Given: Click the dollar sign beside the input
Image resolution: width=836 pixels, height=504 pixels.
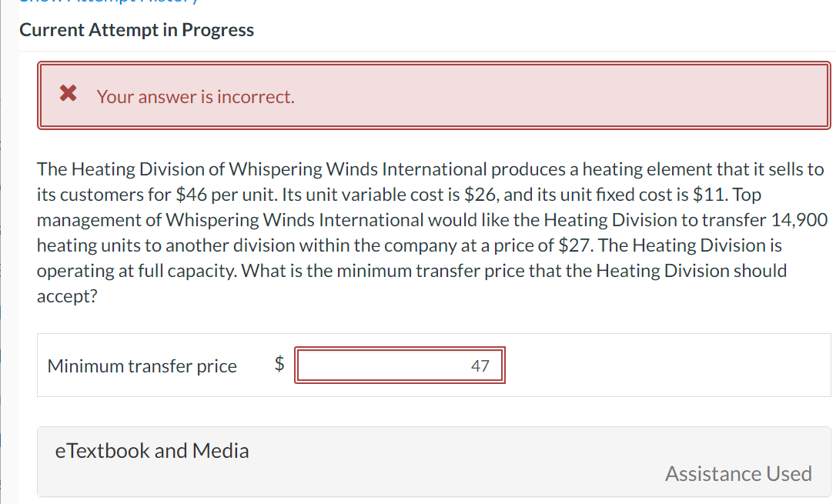Looking at the screenshot, I should tap(281, 365).
